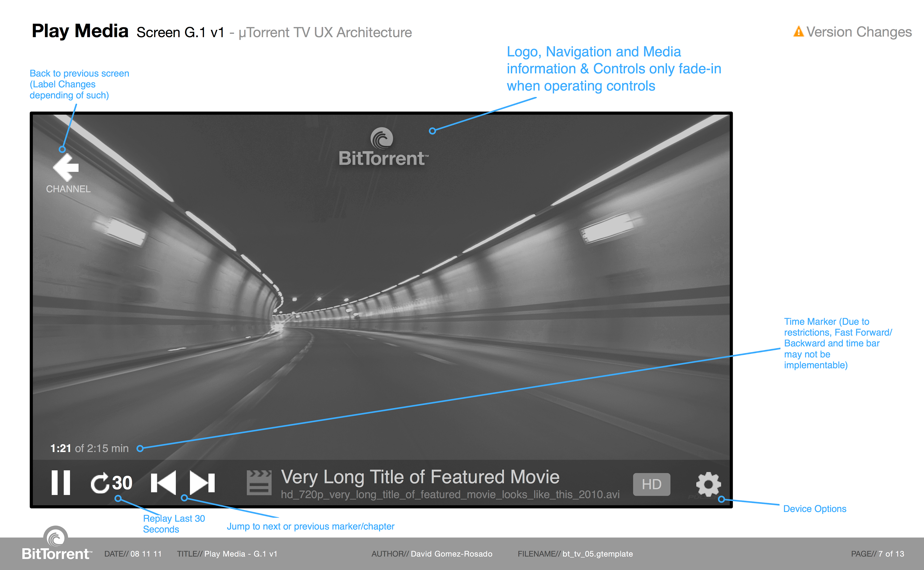This screenshot has width=924, height=570.
Task: Jump to the previous chapter marker
Action: coord(163,483)
